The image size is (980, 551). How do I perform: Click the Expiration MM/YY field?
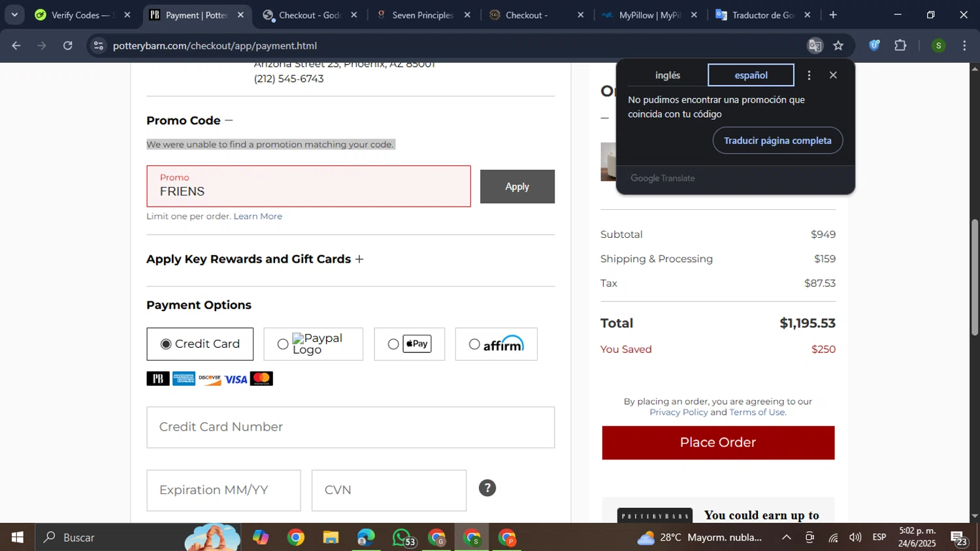pos(223,490)
